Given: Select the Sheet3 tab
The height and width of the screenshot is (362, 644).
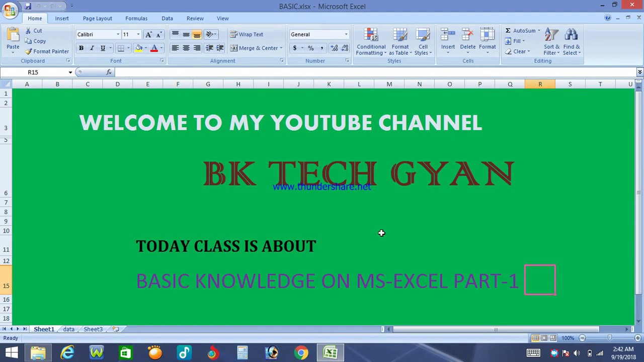Looking at the screenshot, I should point(93,329).
